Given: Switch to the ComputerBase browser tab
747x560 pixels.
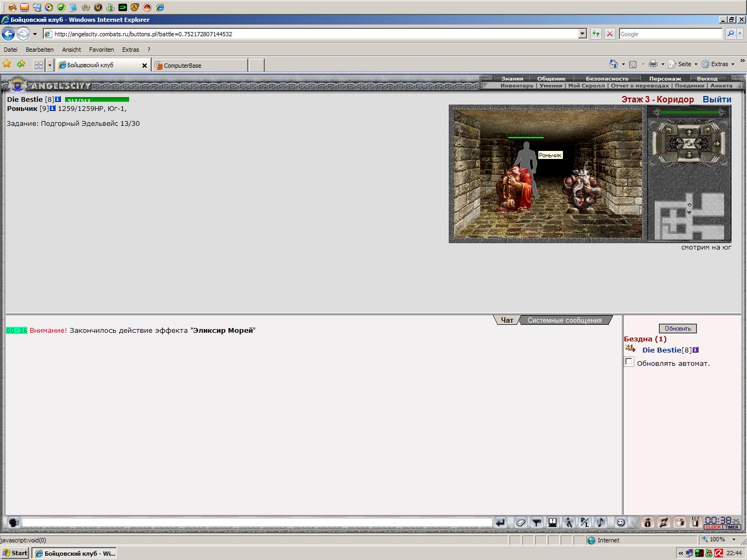Looking at the screenshot, I should click(200, 65).
